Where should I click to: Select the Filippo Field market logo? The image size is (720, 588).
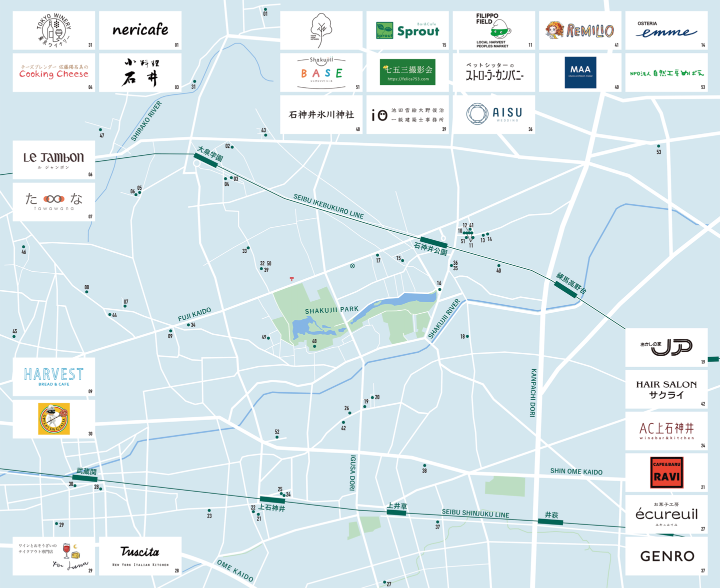click(493, 30)
